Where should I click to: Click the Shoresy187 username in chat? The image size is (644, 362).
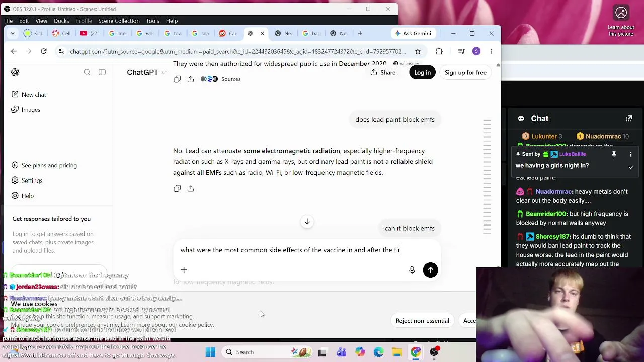552,237
